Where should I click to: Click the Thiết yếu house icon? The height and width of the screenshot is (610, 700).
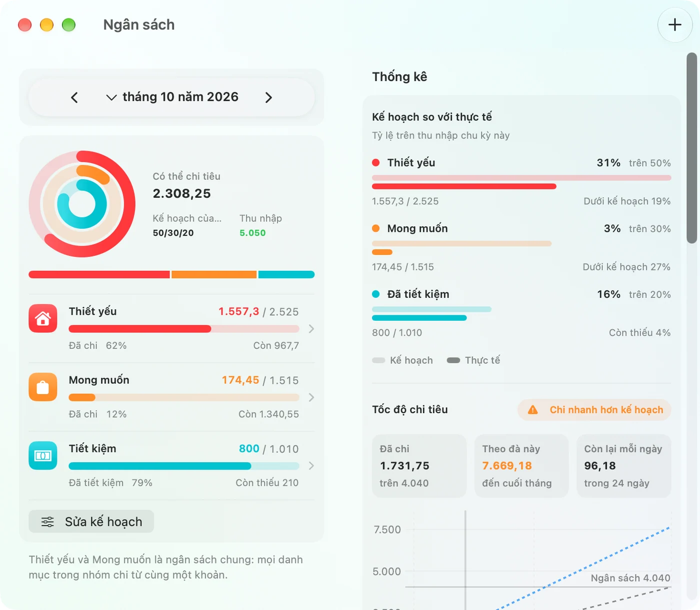click(43, 318)
